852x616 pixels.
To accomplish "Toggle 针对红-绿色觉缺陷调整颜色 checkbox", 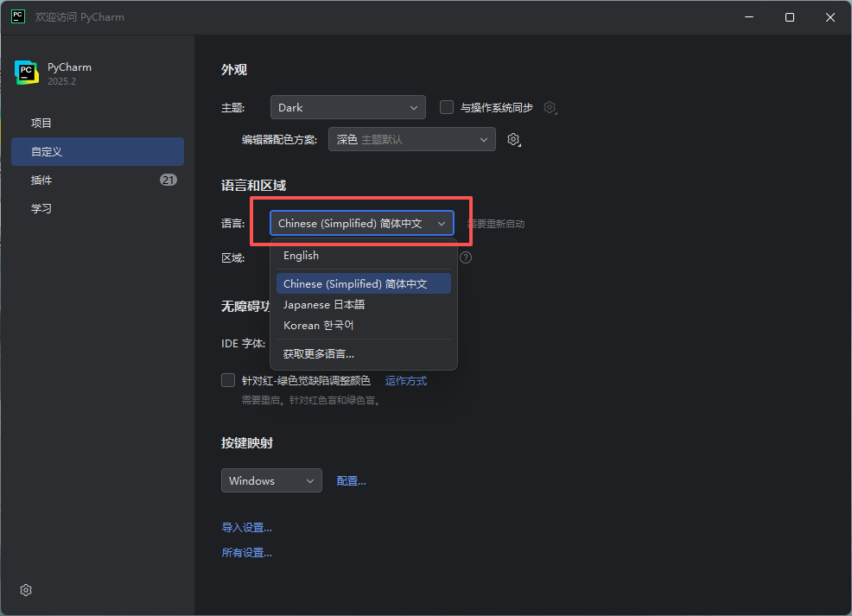I will 228,380.
